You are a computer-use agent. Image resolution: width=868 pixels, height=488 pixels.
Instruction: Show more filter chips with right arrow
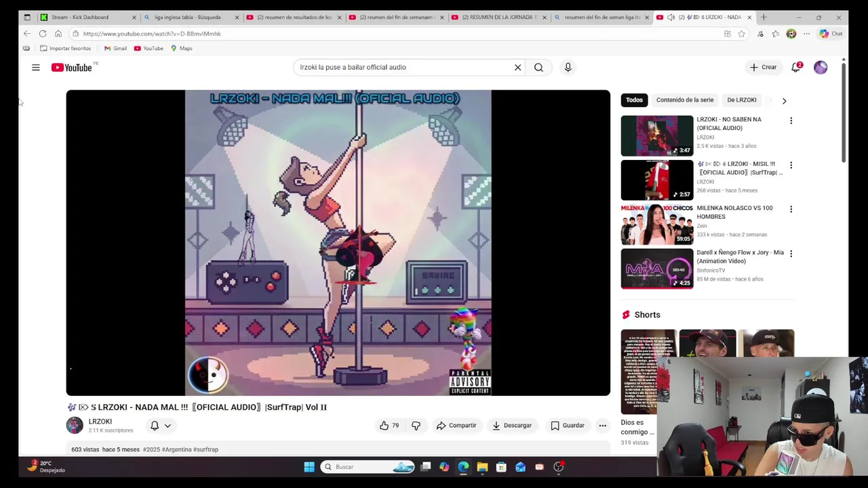click(x=784, y=100)
